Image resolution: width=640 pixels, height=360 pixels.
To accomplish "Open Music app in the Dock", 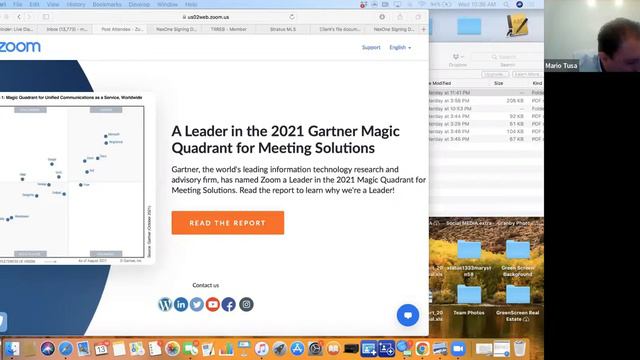I will 262,349.
